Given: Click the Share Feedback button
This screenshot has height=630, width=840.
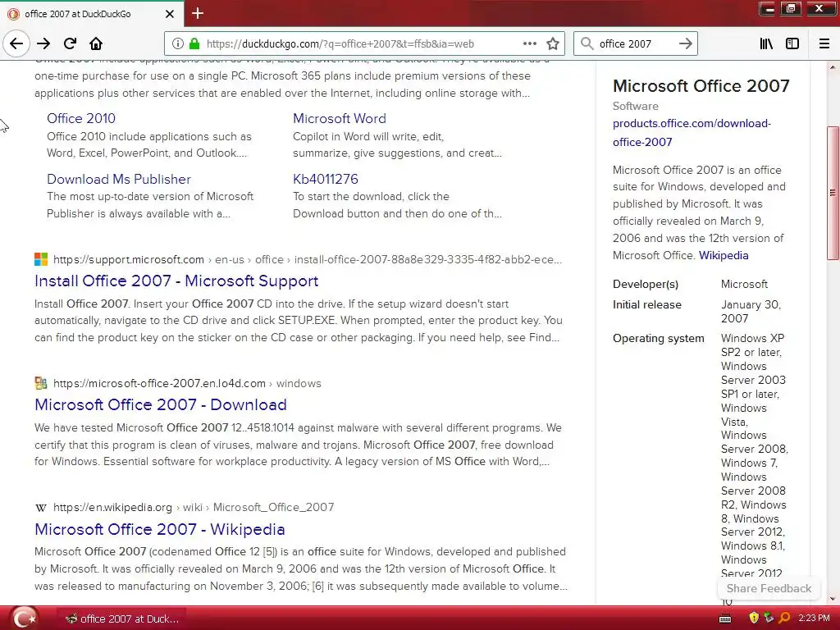Looking at the screenshot, I should (x=769, y=589).
